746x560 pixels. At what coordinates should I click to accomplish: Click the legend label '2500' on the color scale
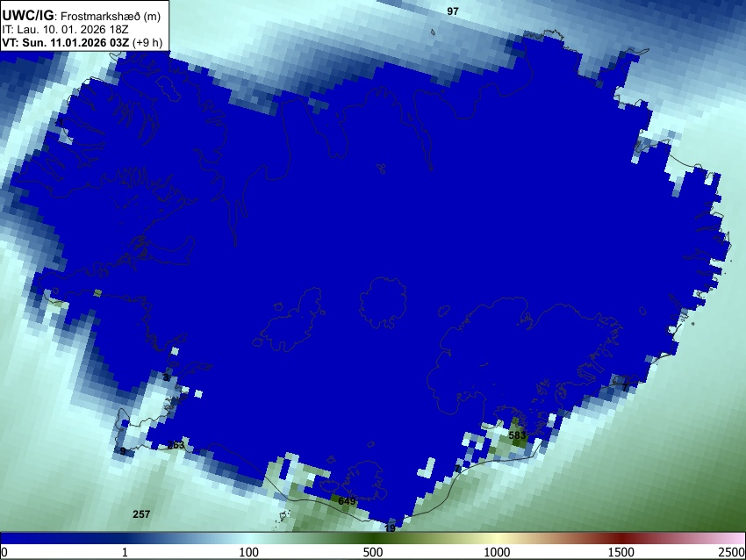coord(732,552)
